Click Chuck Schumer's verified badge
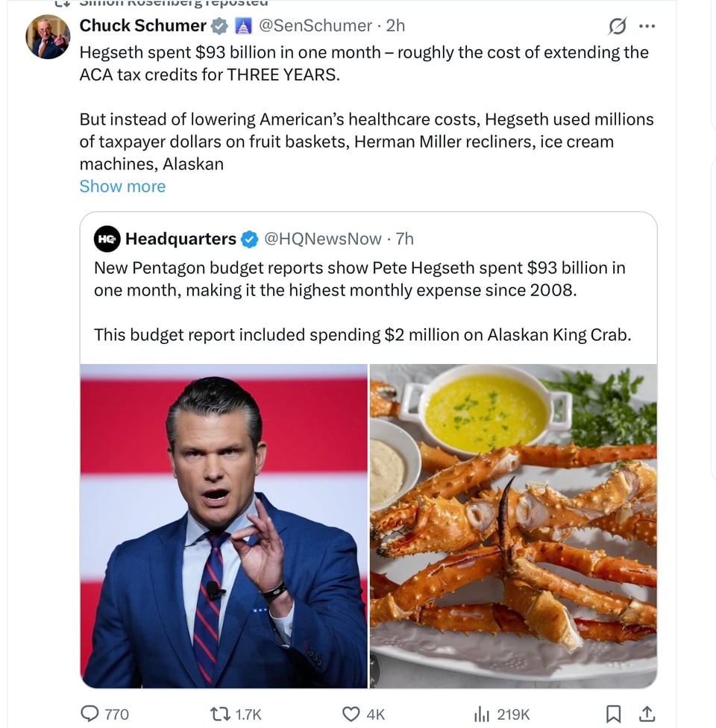716x728 pixels. [x=219, y=25]
